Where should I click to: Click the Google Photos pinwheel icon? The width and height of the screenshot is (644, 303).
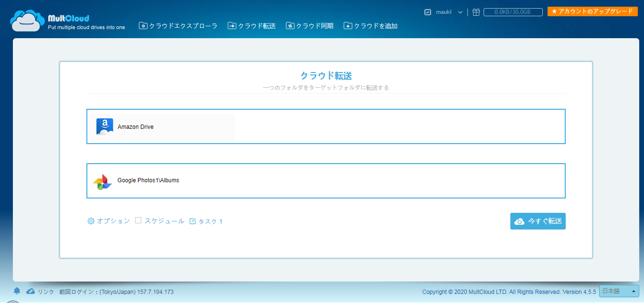tap(102, 181)
